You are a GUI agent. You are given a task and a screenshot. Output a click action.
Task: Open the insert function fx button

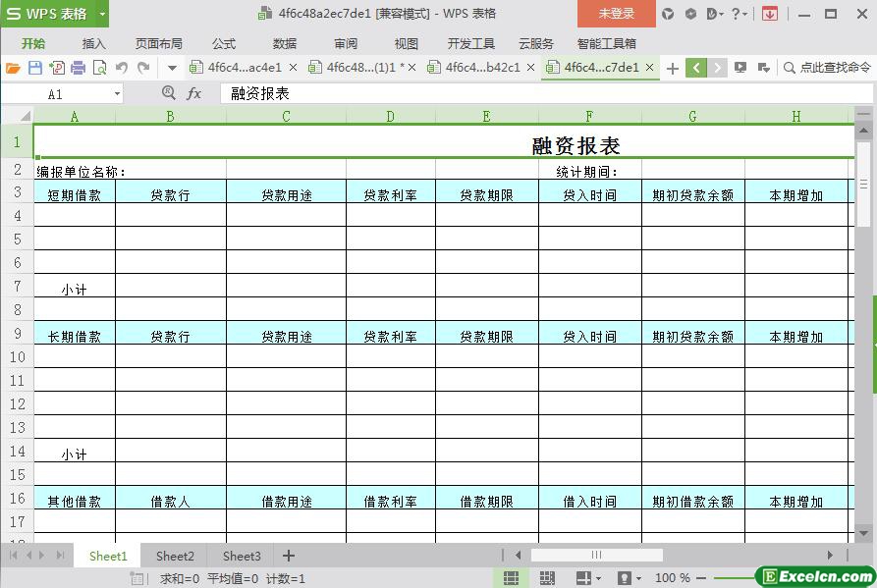(193, 93)
